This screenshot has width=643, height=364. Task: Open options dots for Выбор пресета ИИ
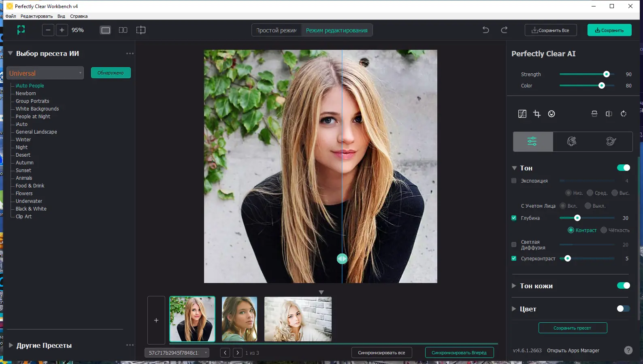pos(130,53)
